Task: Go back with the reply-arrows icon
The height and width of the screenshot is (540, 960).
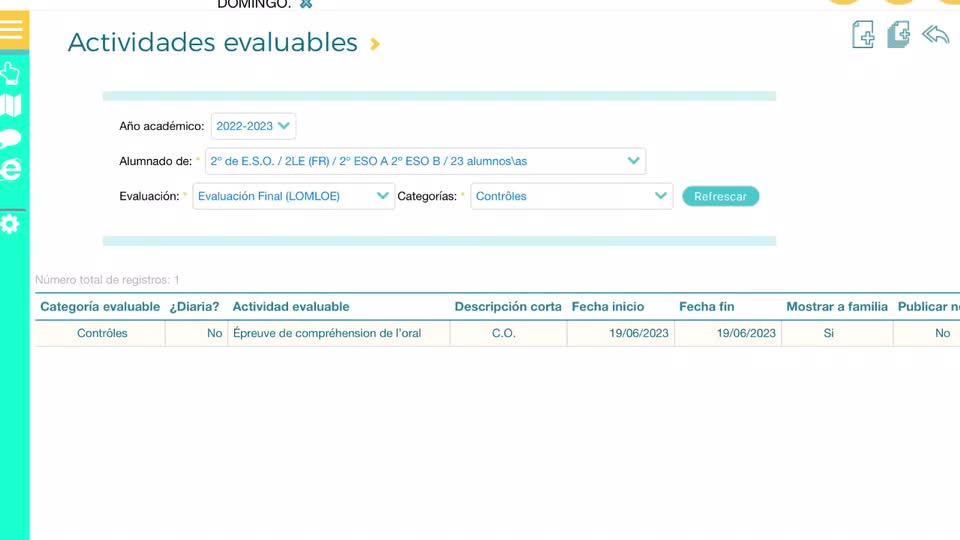Action: pos(936,34)
